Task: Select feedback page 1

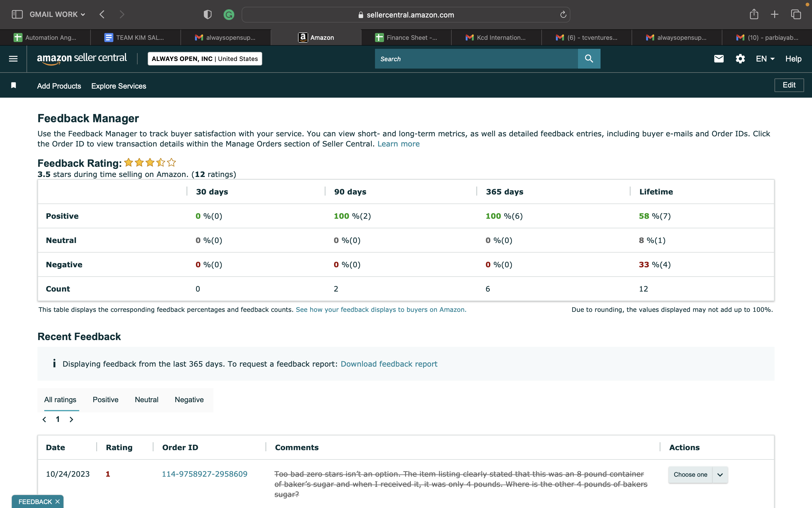Action: [58, 419]
